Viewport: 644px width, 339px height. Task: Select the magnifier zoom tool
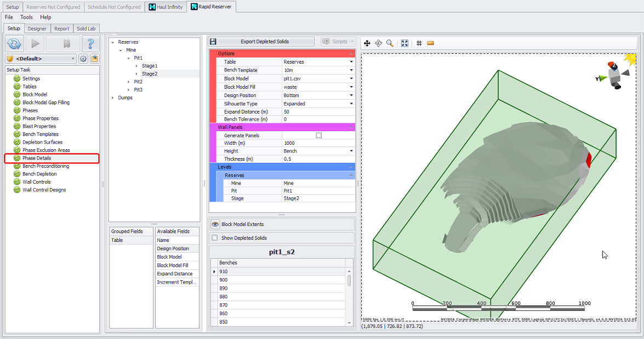(390, 43)
